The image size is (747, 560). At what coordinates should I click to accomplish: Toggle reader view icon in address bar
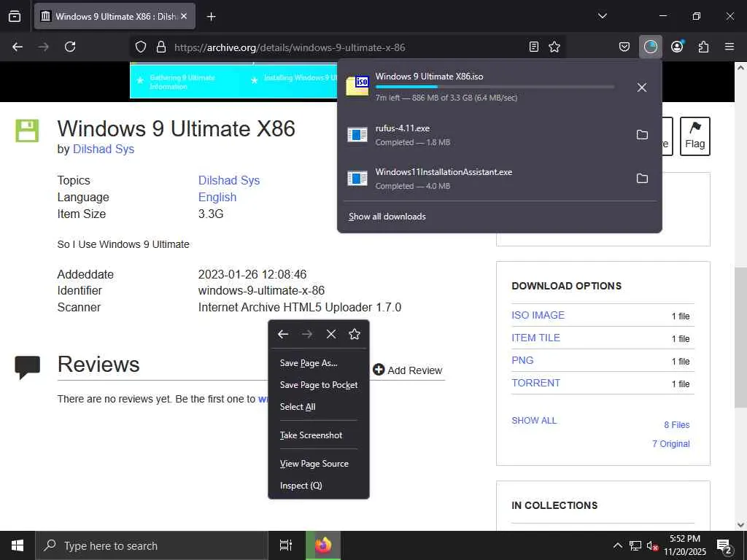[534, 47]
